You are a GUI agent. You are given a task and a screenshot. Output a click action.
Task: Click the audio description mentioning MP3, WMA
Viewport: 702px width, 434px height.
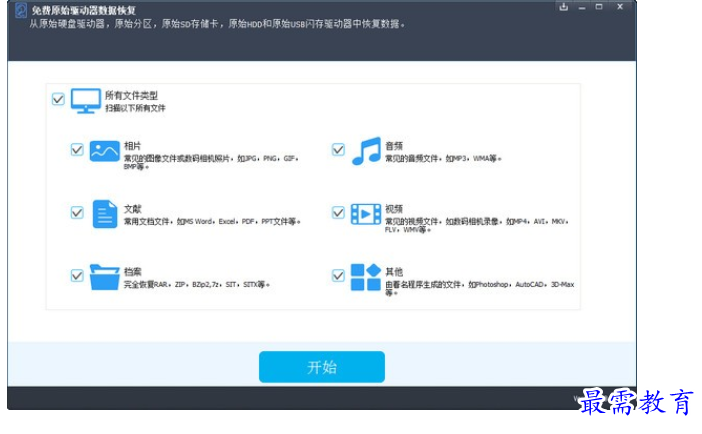click(x=443, y=159)
